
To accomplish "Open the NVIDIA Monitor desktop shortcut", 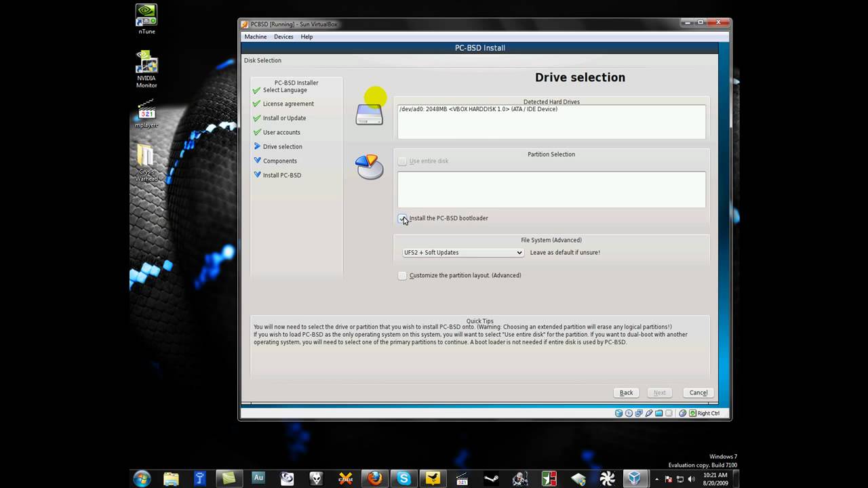I will tap(146, 70).
